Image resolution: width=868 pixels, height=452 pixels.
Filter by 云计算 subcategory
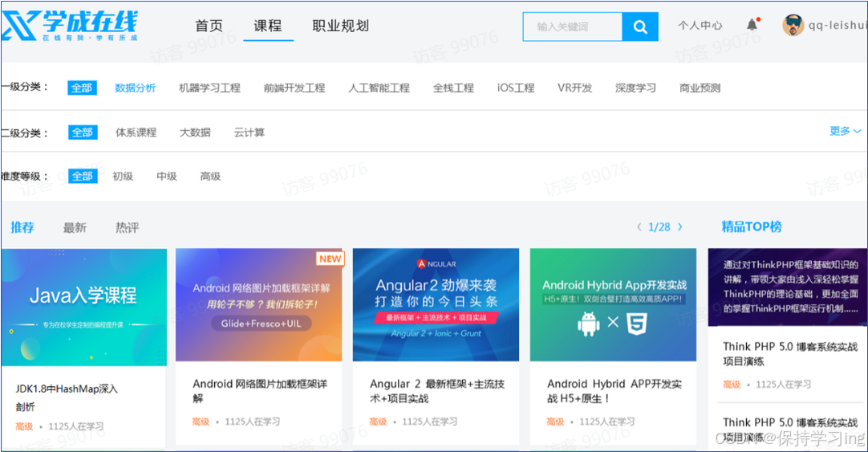pos(249,132)
